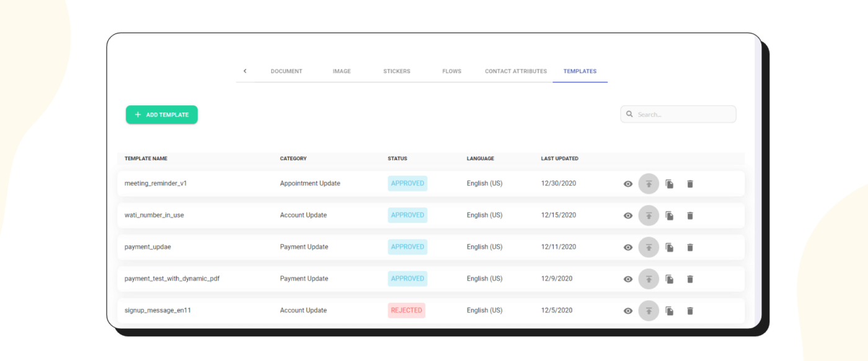Copy the payment_test_with_dynamic_pdf template
The width and height of the screenshot is (868, 361).
pos(670,279)
